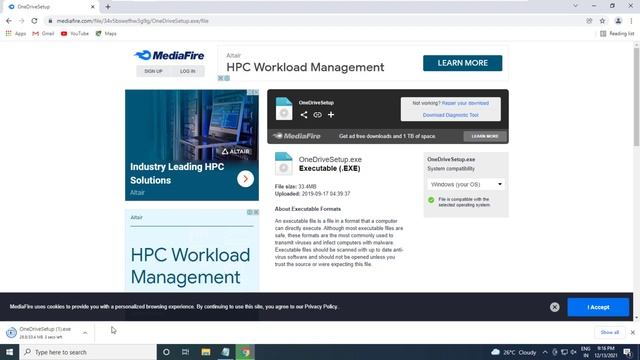The image size is (640, 360).
Task: Open the Windows (your OS) compatibility dropdown
Action: pyautogui.click(x=466, y=184)
